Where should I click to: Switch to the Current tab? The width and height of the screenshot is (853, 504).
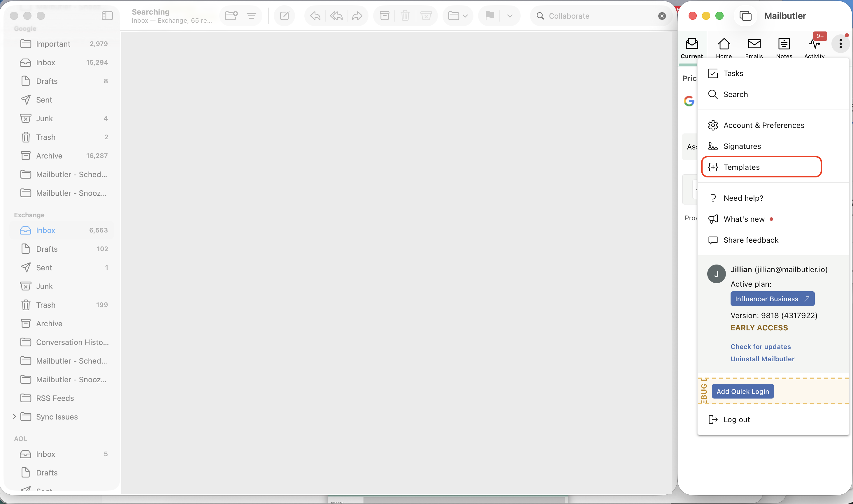[x=691, y=48]
